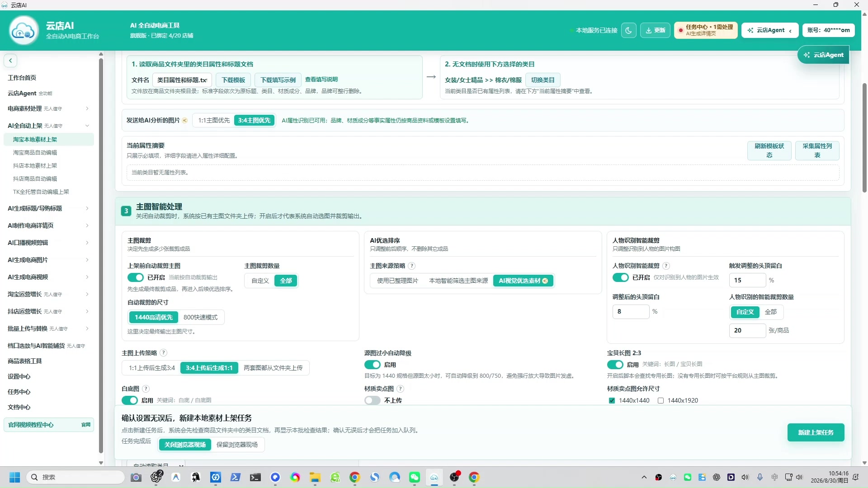Open PowerShell icon in taskbar

(x=236, y=477)
